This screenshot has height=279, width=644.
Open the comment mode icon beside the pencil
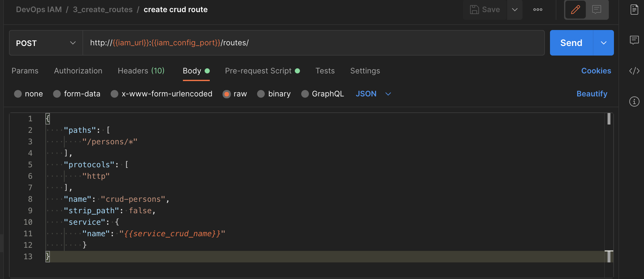coord(597,10)
